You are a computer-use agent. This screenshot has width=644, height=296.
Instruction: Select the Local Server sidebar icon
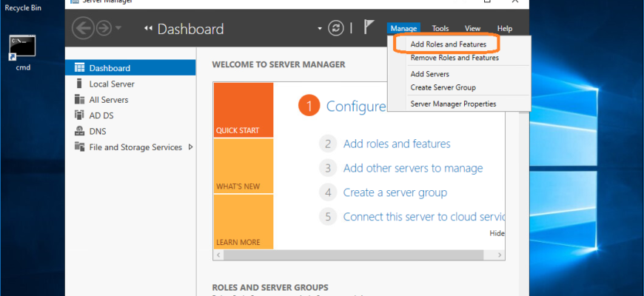(79, 84)
